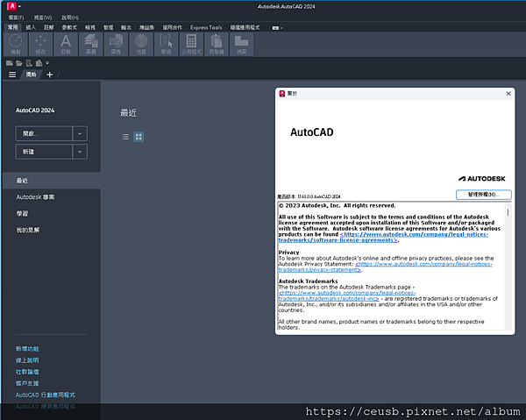Open the 線上說明 link
526x420 pixels.
point(27,360)
